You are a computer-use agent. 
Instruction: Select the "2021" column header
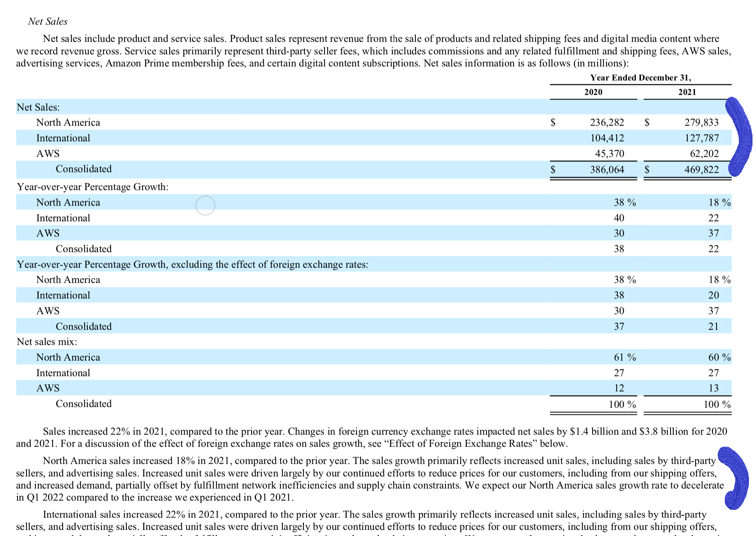[x=687, y=92]
